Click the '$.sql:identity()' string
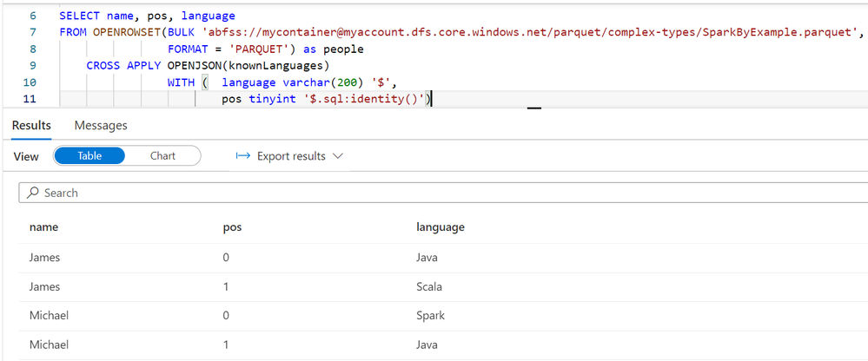This screenshot has width=868, height=361. pyautogui.click(x=364, y=99)
